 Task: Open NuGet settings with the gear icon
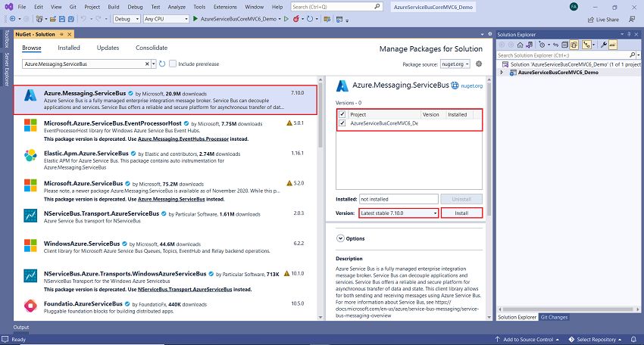[479, 64]
